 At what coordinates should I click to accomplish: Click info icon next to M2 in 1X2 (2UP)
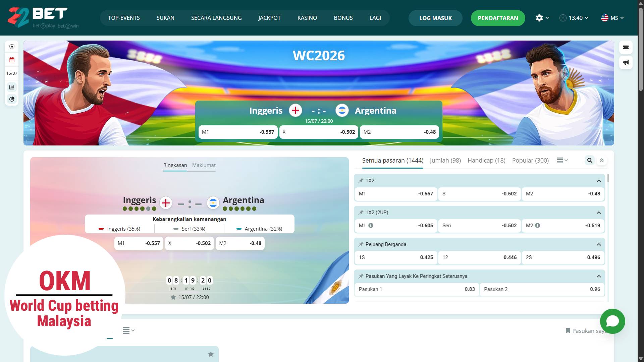(x=537, y=225)
